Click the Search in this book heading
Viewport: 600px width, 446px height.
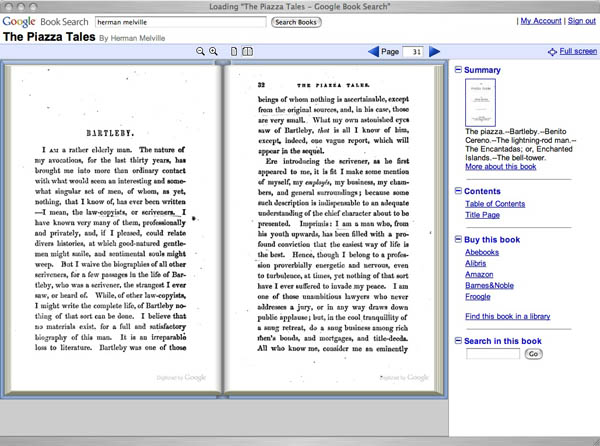[503, 341]
